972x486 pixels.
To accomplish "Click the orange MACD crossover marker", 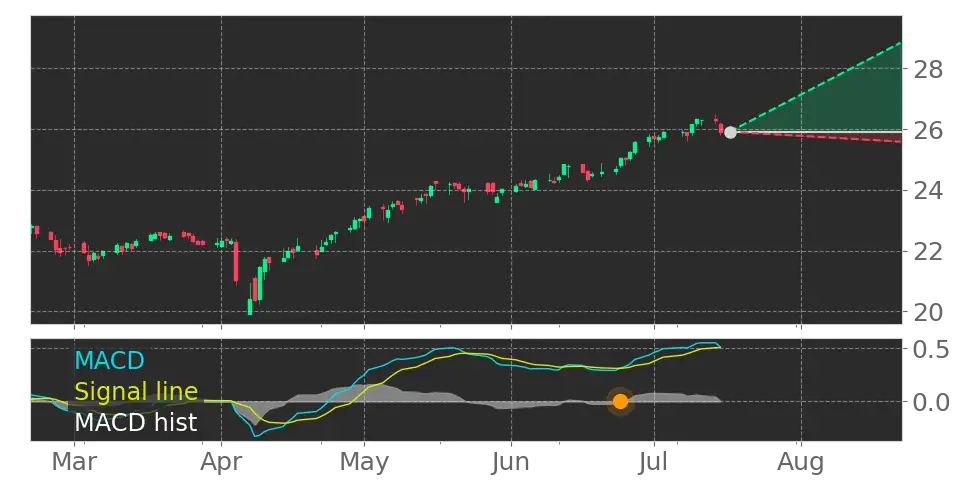I will pos(621,402).
